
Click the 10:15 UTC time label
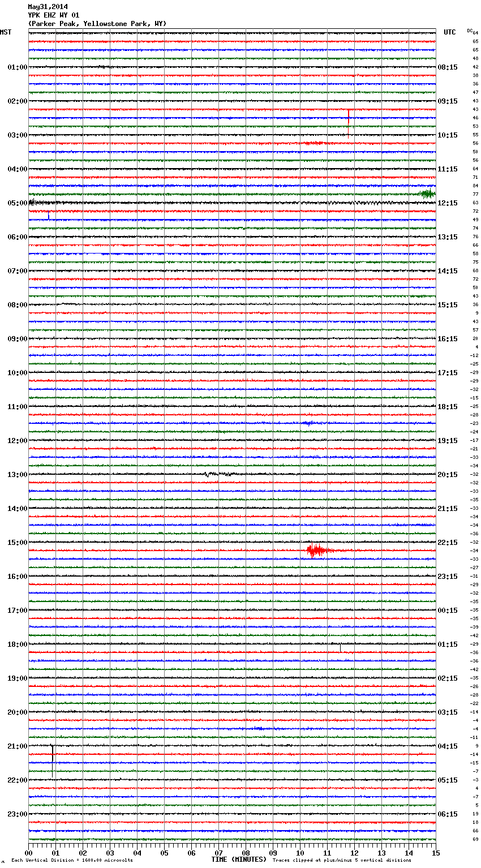click(448, 135)
